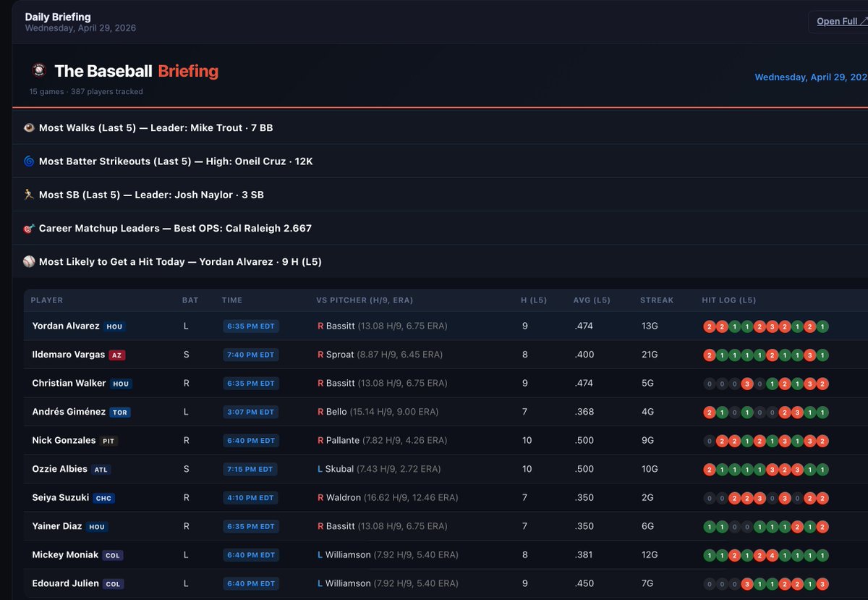The image size is (868, 600).
Task: Click Williamson pitcher in Edouard Julien row
Action: tap(388, 583)
